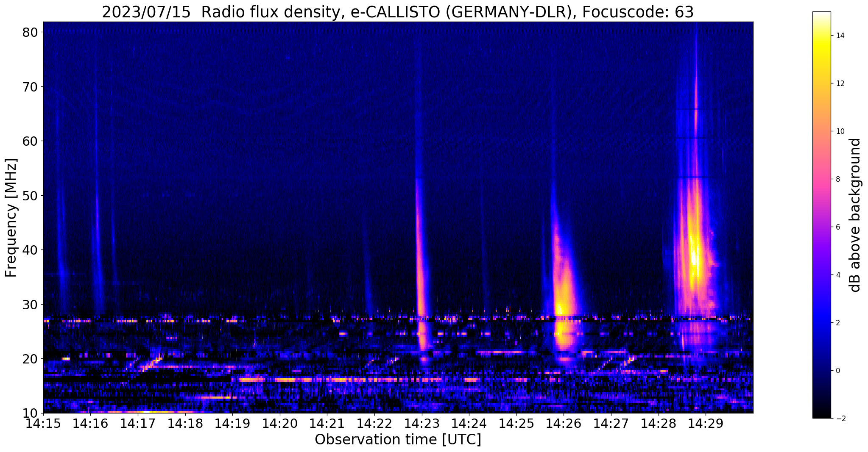Click the 14:25 time tick label

[x=516, y=424]
